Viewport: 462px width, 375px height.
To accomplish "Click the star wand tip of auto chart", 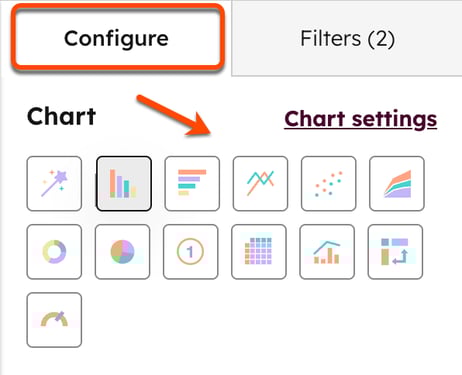I will click(x=62, y=176).
